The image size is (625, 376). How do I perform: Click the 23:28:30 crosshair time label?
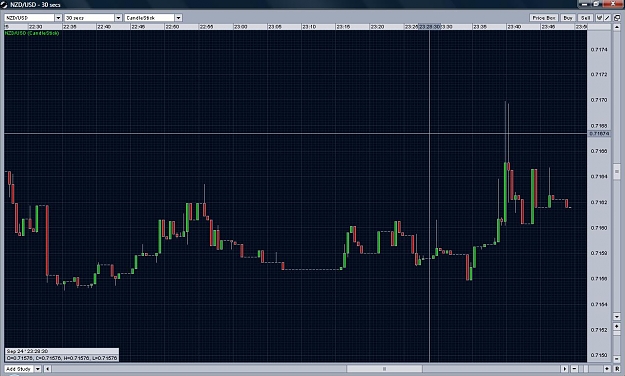pos(429,27)
